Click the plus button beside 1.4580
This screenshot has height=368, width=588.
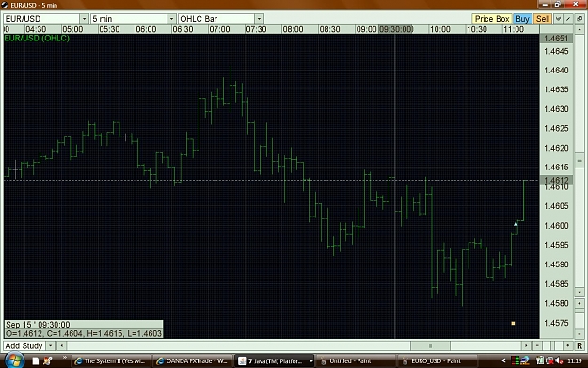pos(580,303)
